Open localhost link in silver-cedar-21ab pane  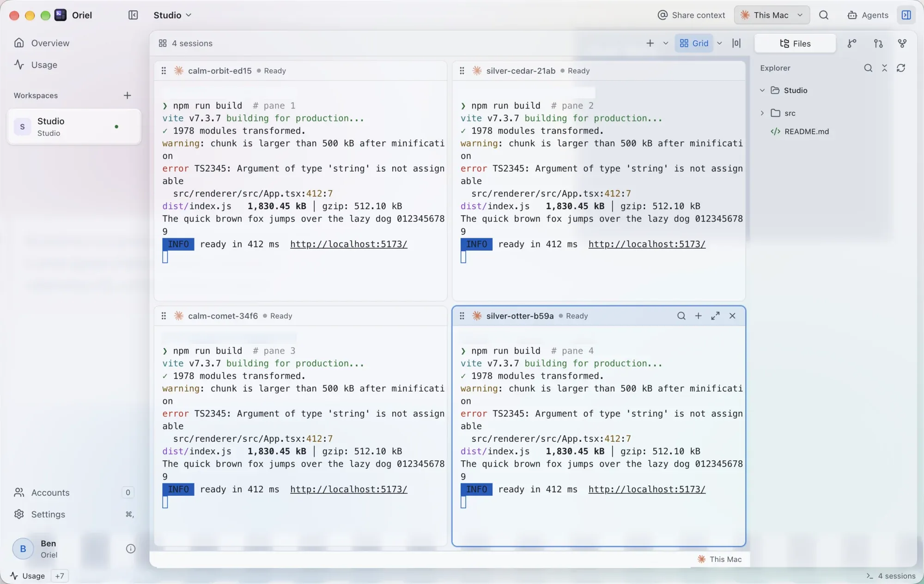click(647, 244)
